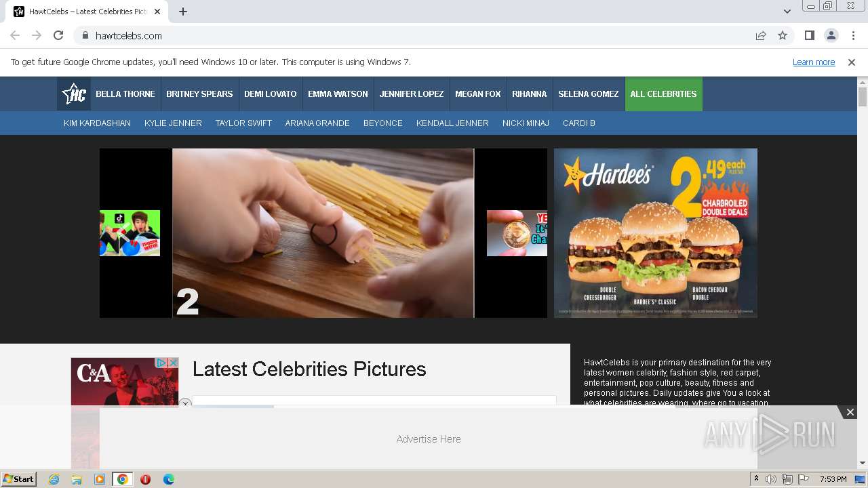This screenshot has height=488, width=868.
Task: Go to ARIANA GRANDE page
Action: tap(317, 123)
